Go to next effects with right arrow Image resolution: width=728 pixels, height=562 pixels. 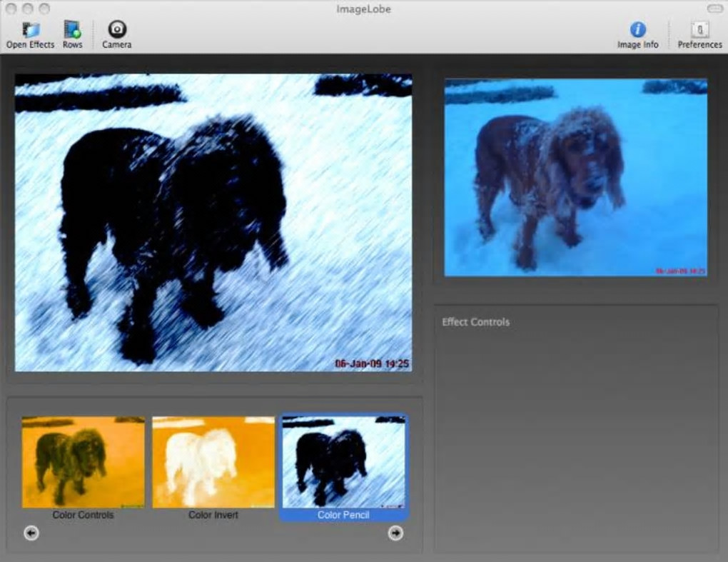395,533
